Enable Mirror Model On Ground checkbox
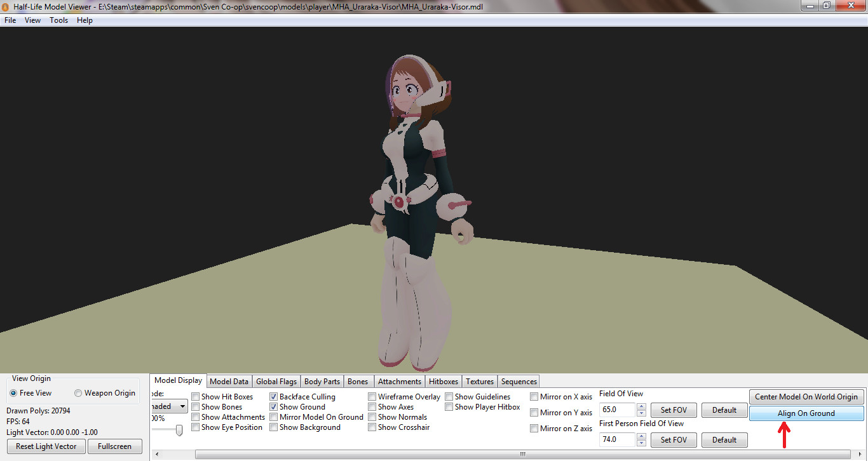 tap(274, 417)
